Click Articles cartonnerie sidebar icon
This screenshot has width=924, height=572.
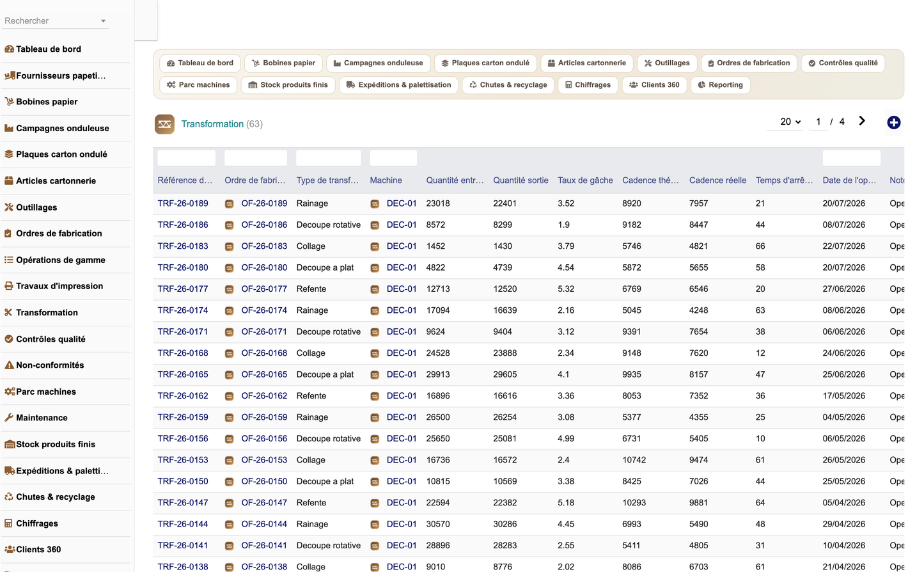(9, 181)
